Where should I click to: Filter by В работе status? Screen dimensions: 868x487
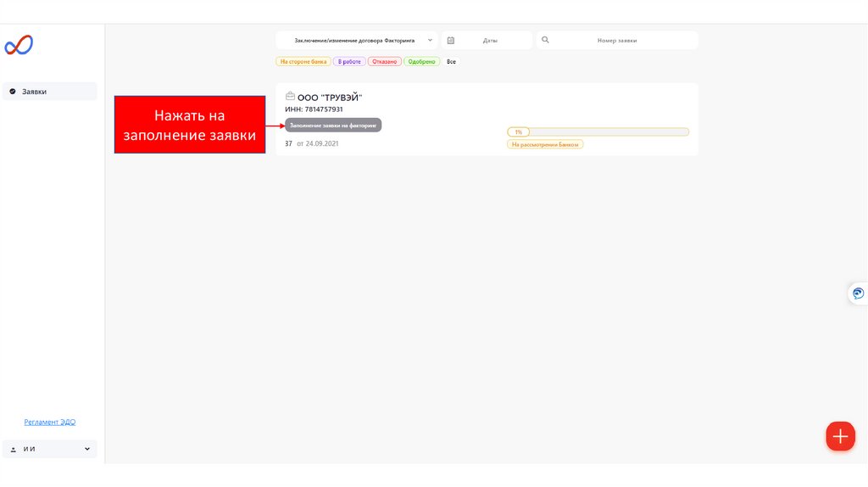coord(349,61)
